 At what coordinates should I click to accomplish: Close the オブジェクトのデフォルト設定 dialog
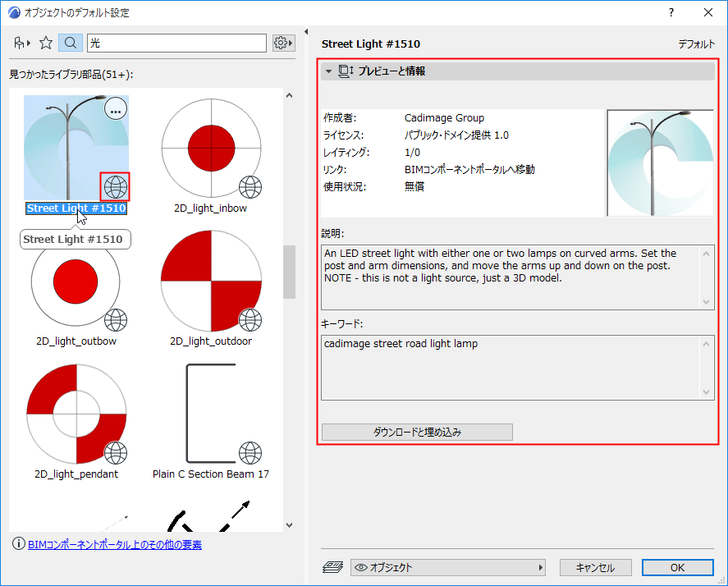[708, 12]
